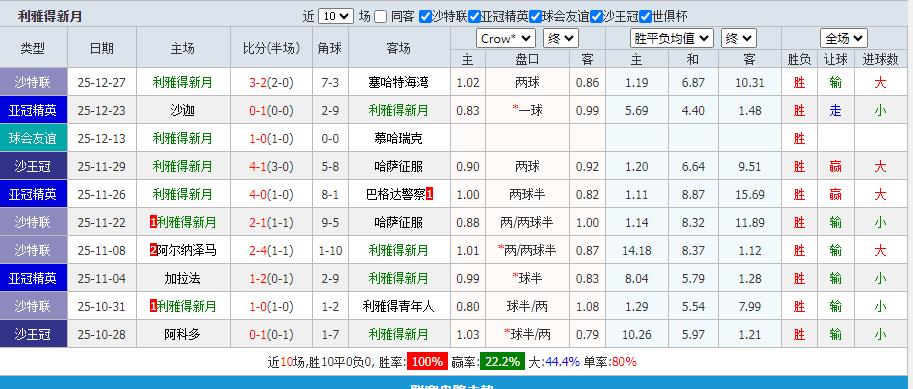Click the 角球 column header

[330, 48]
